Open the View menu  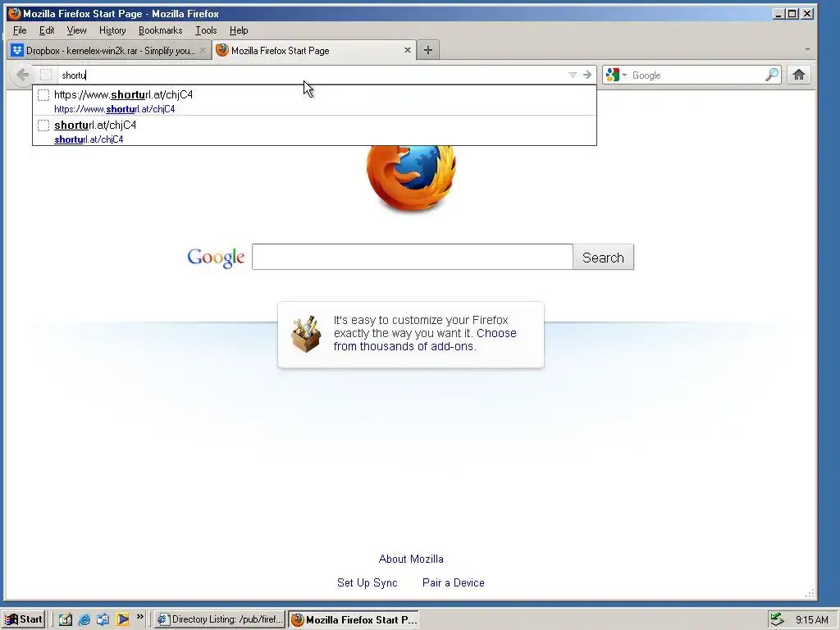click(x=76, y=30)
